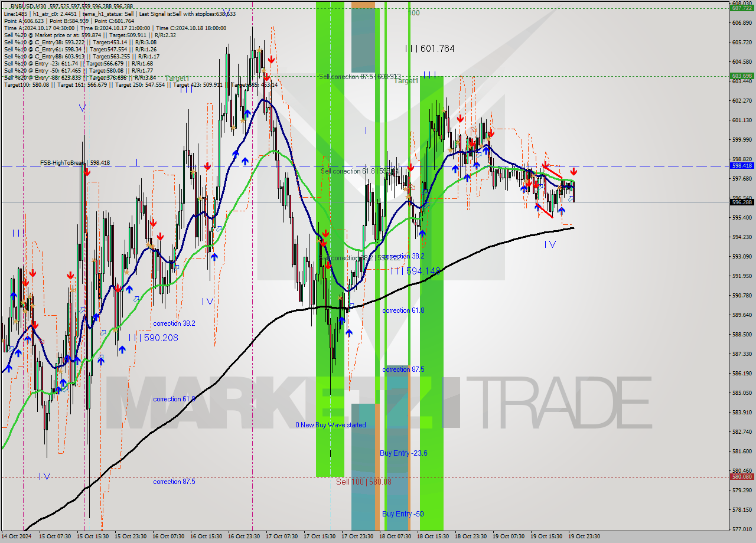Click the blue 598.418 price tag

click(742, 166)
